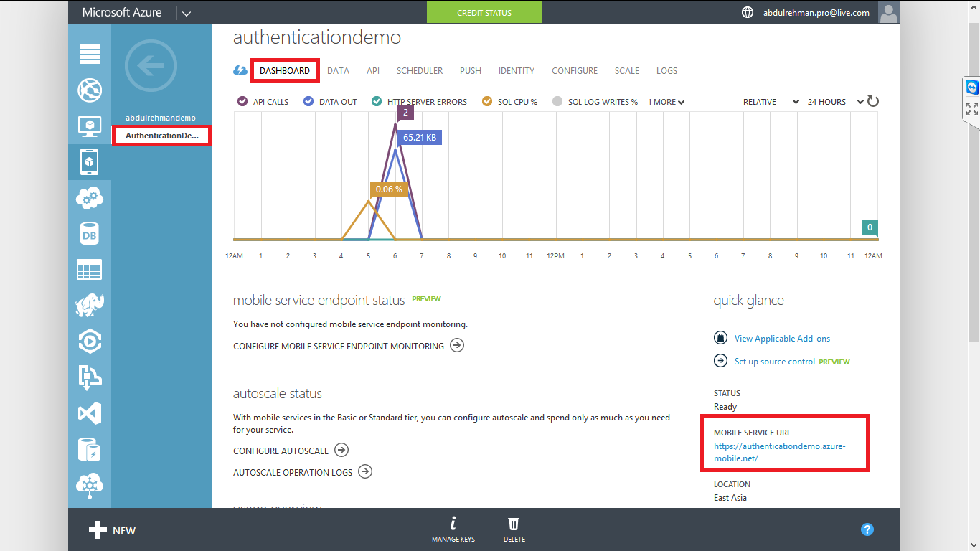Open Set up source control link
The image size is (980, 551).
775,362
